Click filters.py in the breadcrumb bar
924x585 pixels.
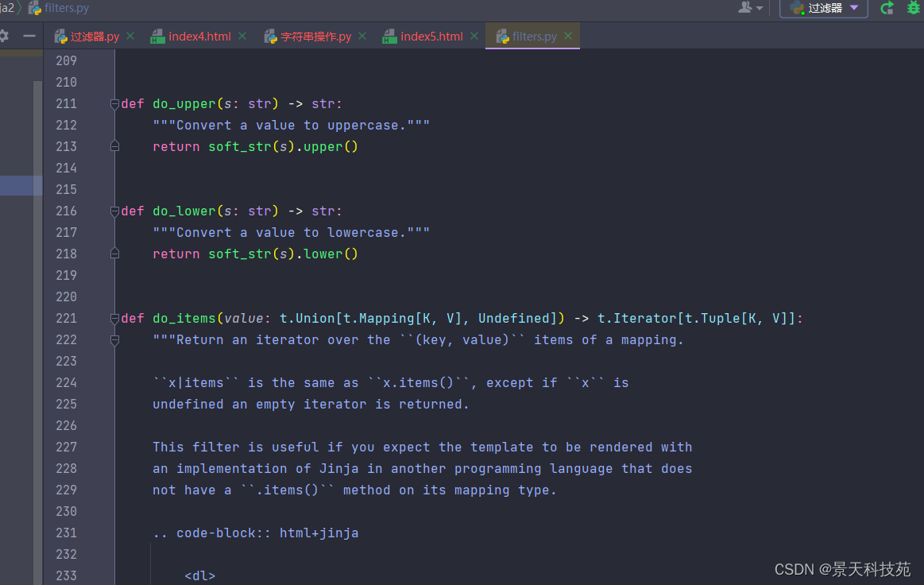pyautogui.click(x=67, y=8)
